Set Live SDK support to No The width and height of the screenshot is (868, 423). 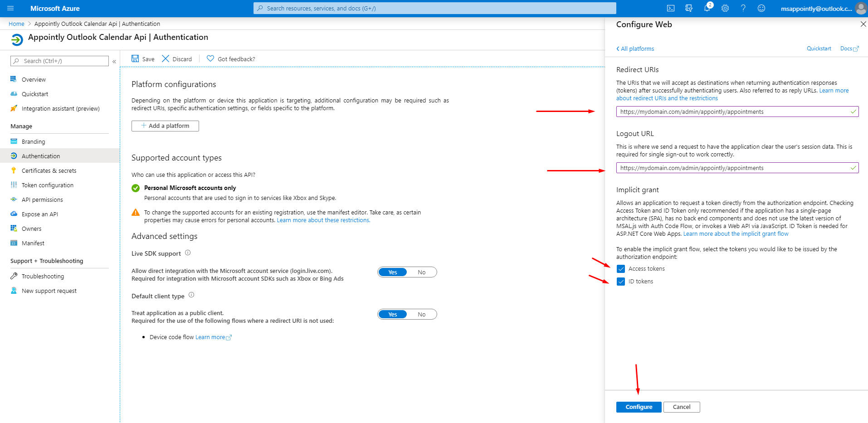(x=422, y=272)
